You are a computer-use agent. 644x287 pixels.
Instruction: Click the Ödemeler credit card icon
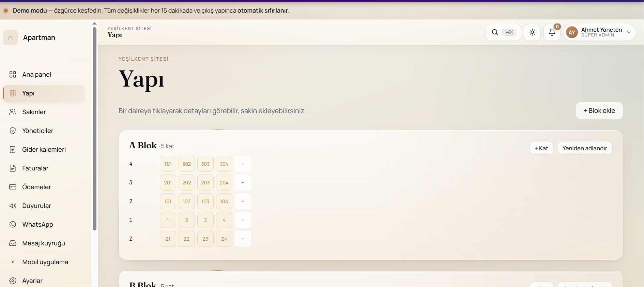[13, 187]
